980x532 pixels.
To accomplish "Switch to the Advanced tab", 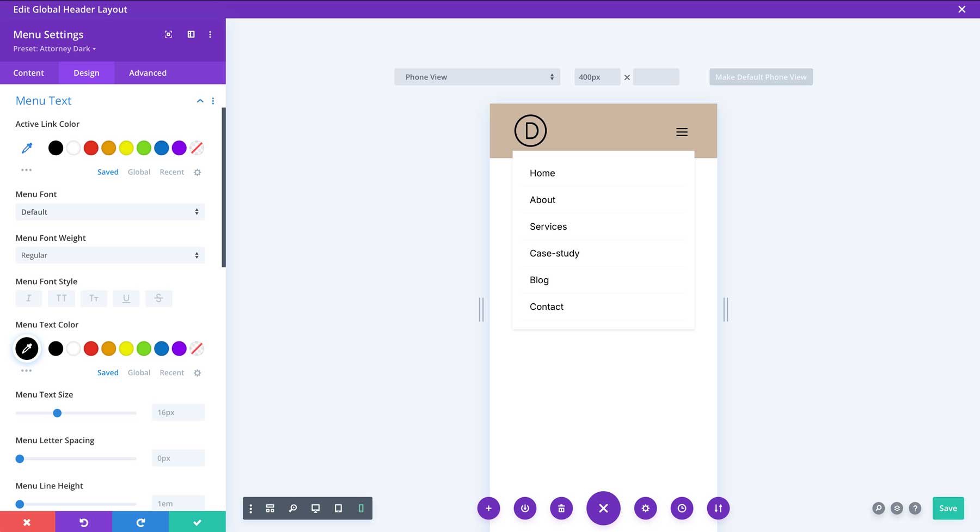I will [x=148, y=72].
